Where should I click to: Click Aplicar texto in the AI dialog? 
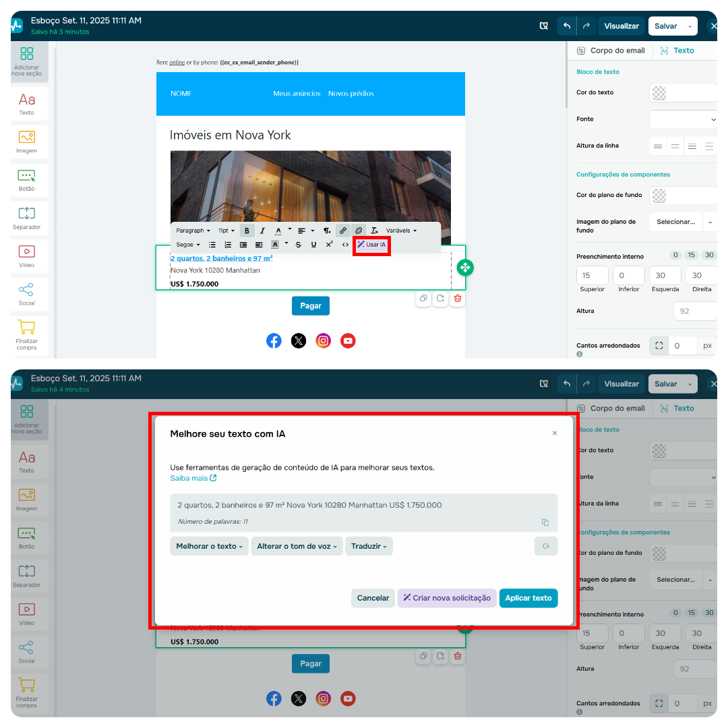pos(528,598)
